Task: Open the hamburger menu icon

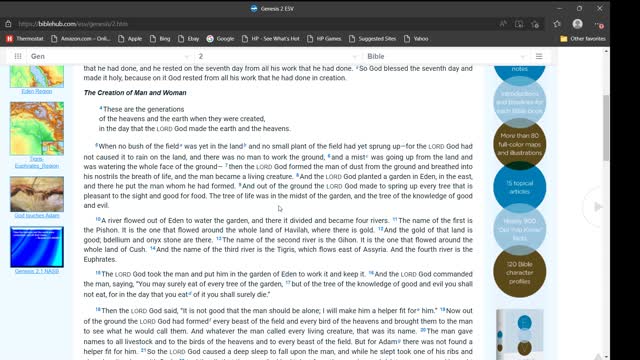Action: [539, 56]
